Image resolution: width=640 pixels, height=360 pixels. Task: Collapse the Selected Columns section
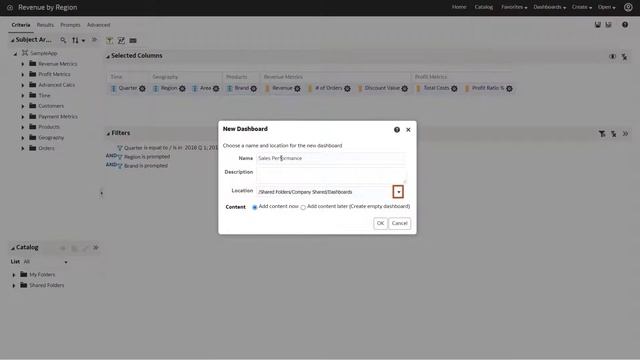tap(108, 56)
